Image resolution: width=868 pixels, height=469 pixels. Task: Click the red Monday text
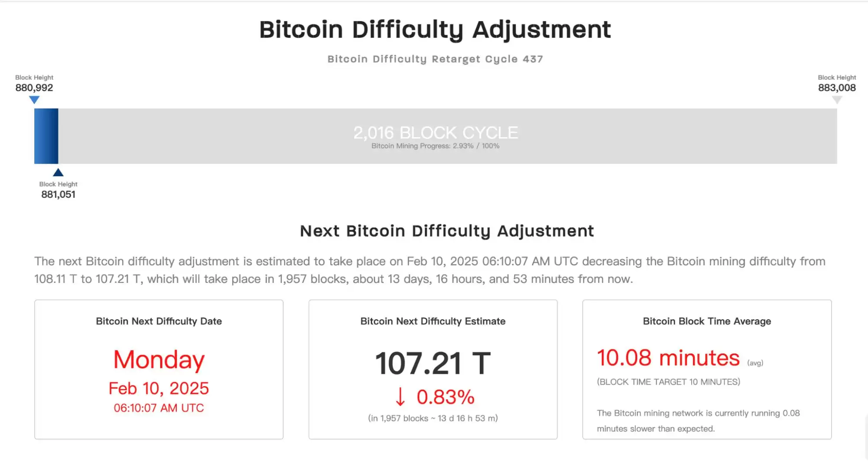pyautogui.click(x=159, y=360)
